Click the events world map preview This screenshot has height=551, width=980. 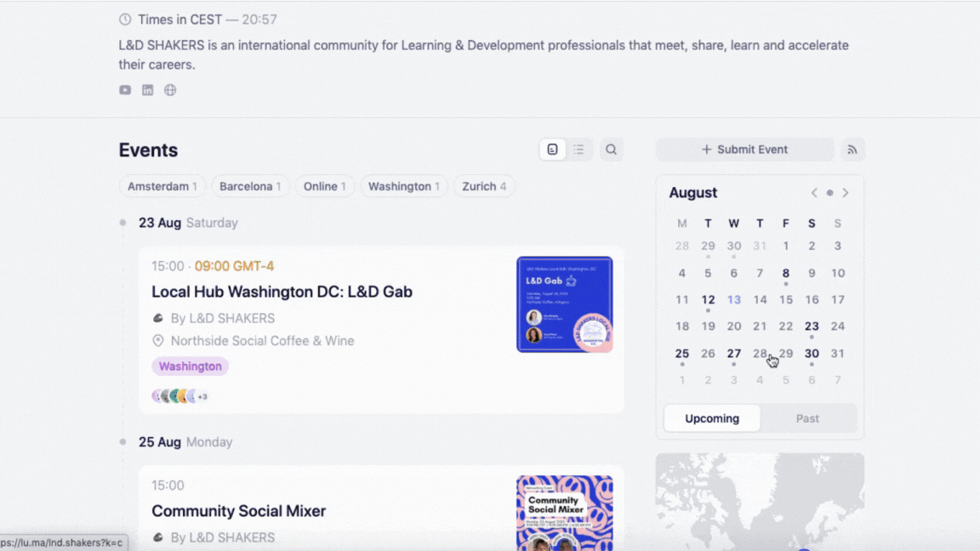[760, 502]
